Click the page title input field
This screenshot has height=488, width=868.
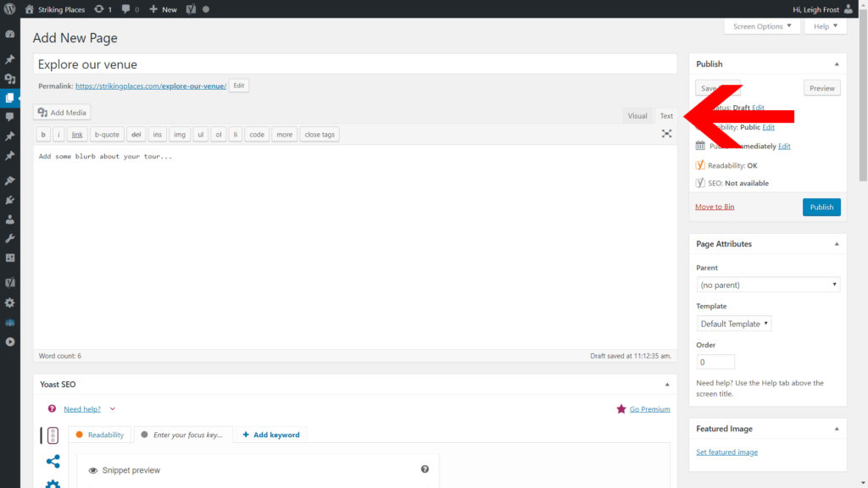pos(355,64)
